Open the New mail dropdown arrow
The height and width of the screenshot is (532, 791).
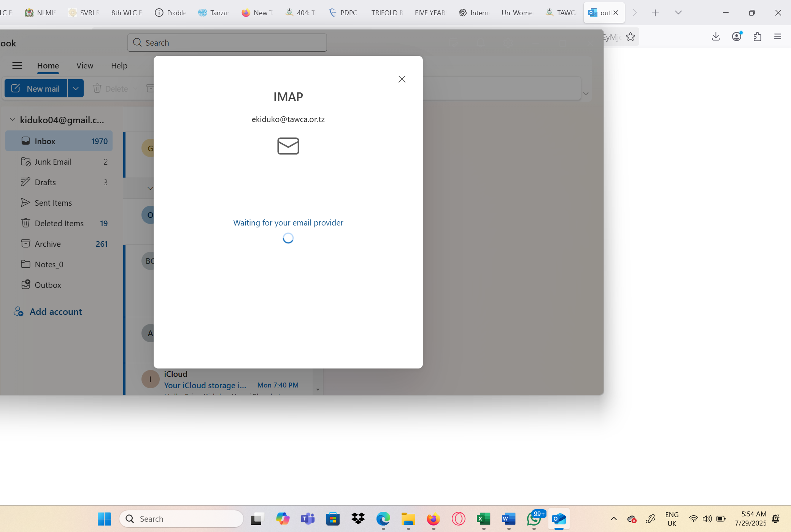coord(76,88)
